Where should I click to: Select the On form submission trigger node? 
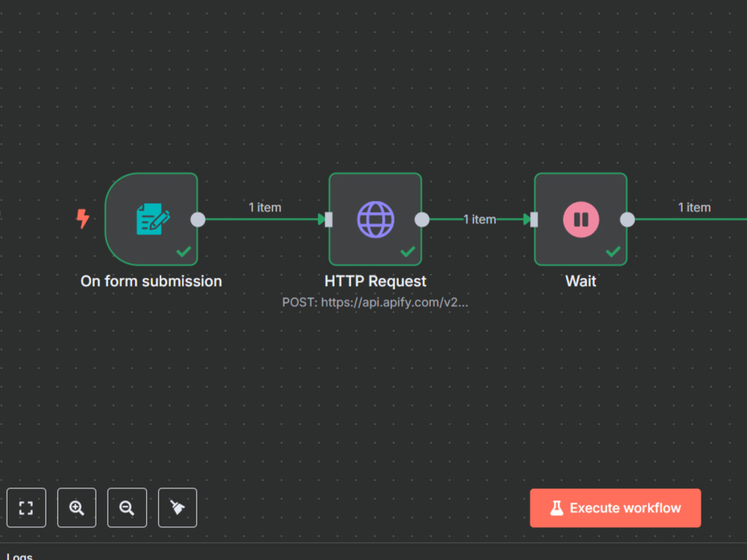(152, 219)
